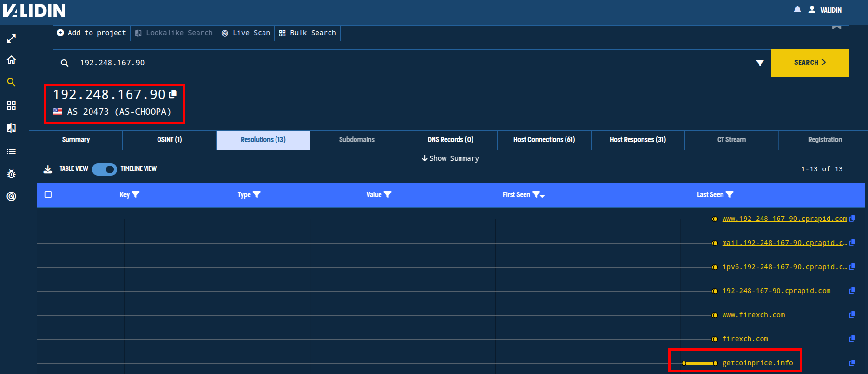Viewport: 868px width, 374px height.
Task: Copy the firexch.com domain
Action: pos(852,339)
